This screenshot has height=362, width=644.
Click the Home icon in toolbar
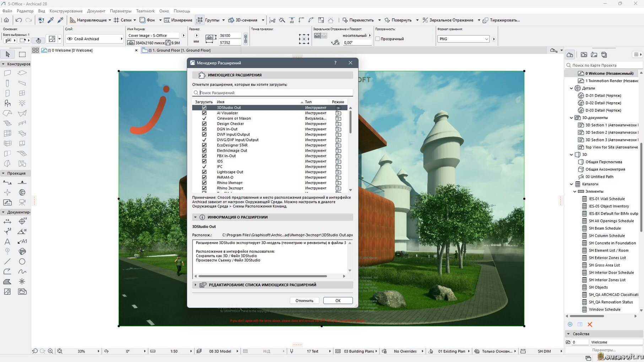click(6, 20)
